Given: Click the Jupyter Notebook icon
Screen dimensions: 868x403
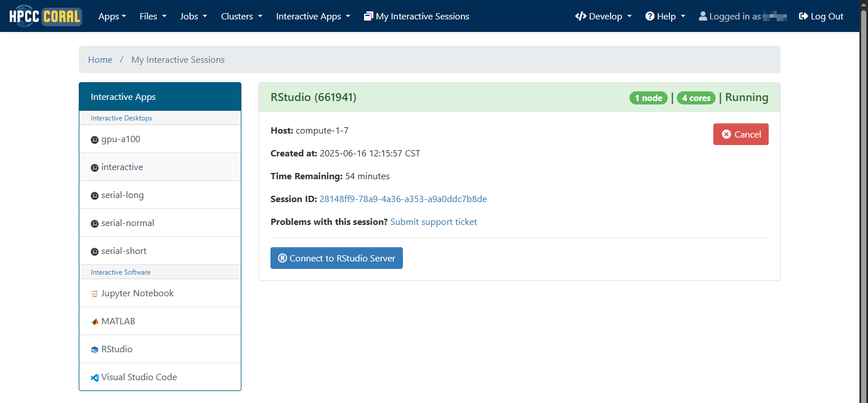Looking at the screenshot, I should tap(95, 293).
